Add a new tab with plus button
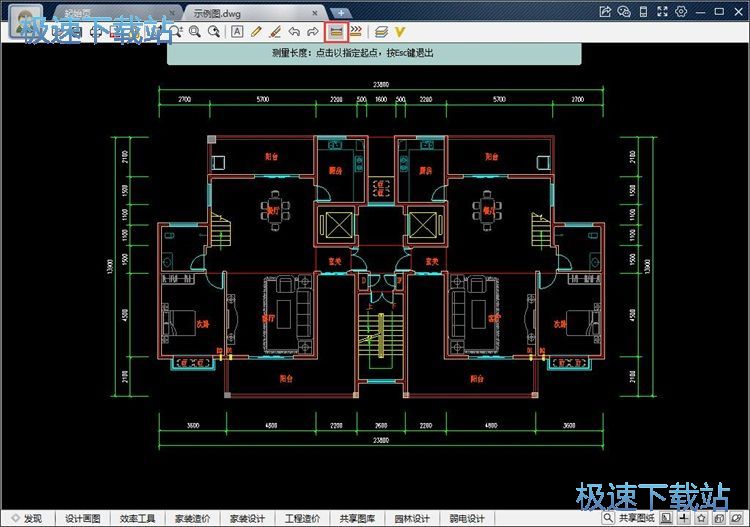750x527 pixels. 341,12
